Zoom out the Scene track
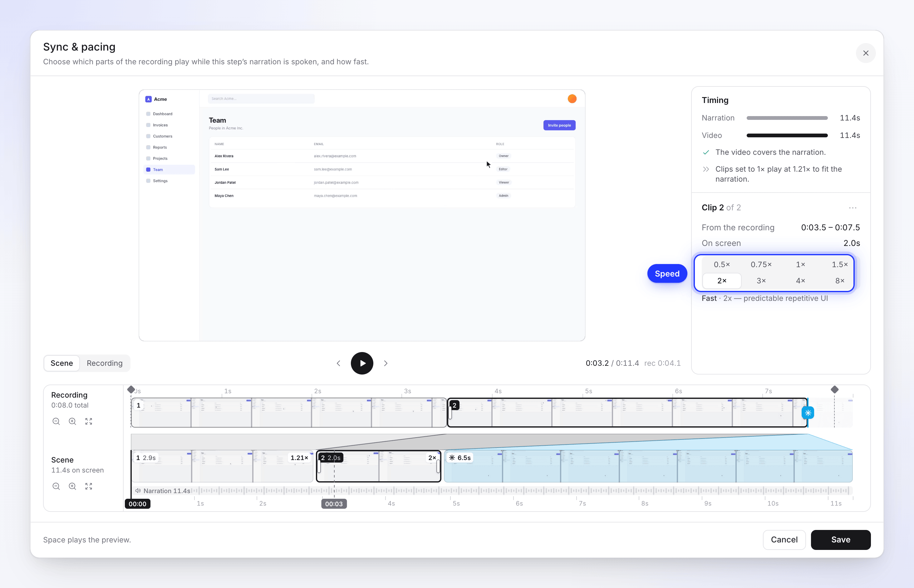Screen dimensions: 914x588 pos(56,486)
